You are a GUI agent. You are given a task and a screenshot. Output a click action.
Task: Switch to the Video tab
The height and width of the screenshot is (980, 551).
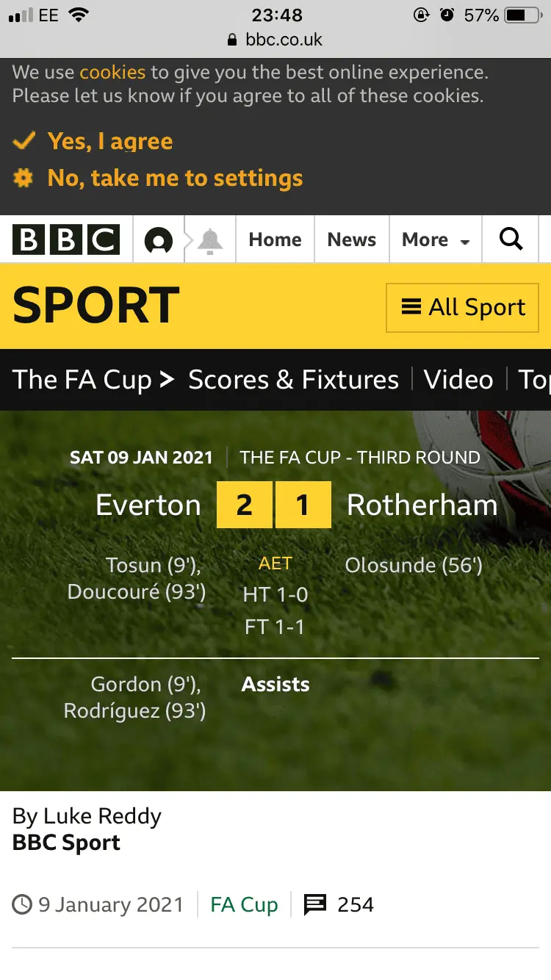click(x=458, y=379)
